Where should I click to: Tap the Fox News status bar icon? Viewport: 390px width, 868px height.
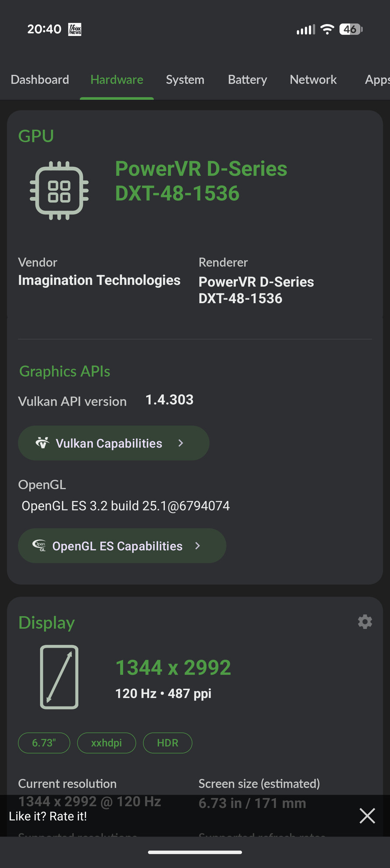74,29
